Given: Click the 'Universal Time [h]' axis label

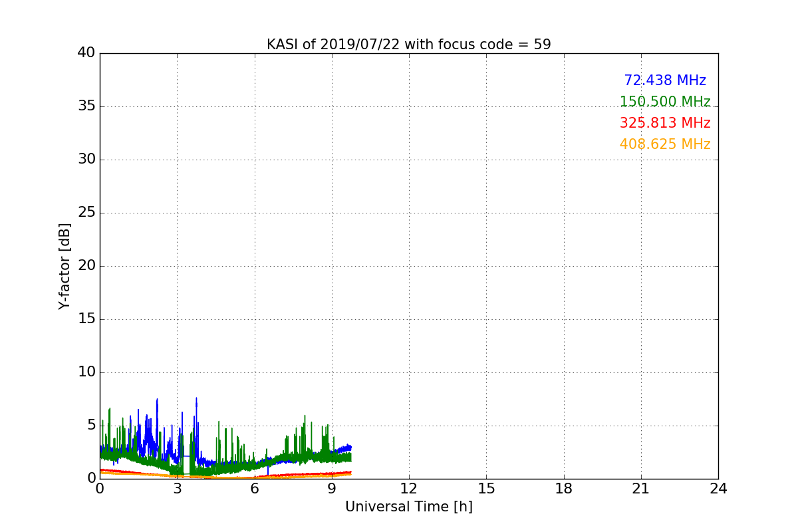Looking at the screenshot, I should coord(409,507).
